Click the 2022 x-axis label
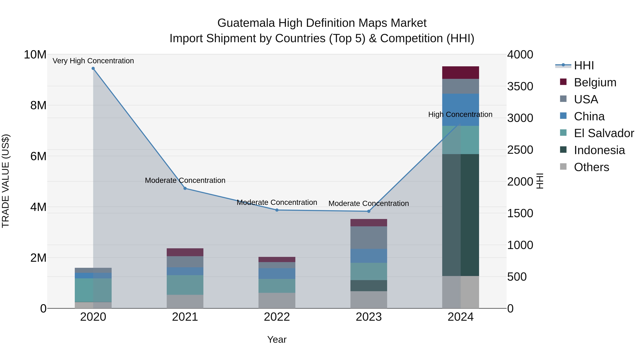 coord(277,317)
